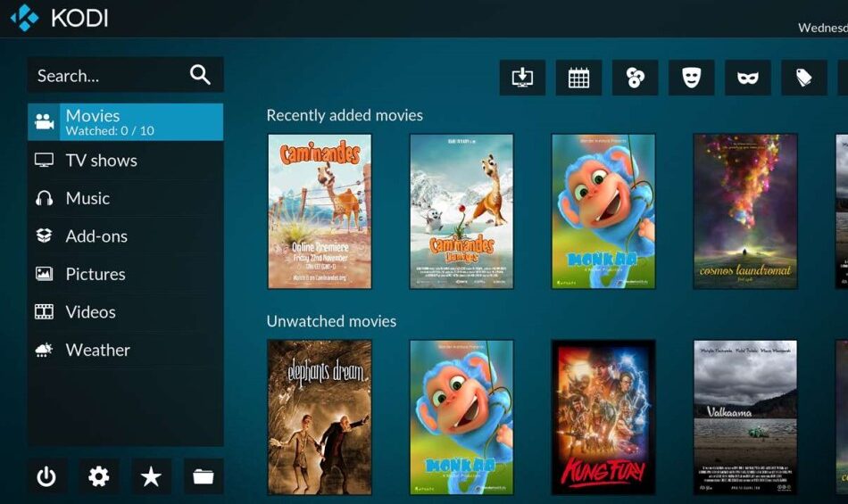Screen dimensions: 848x504
Task: Click the recently added download icon
Action: click(x=522, y=78)
